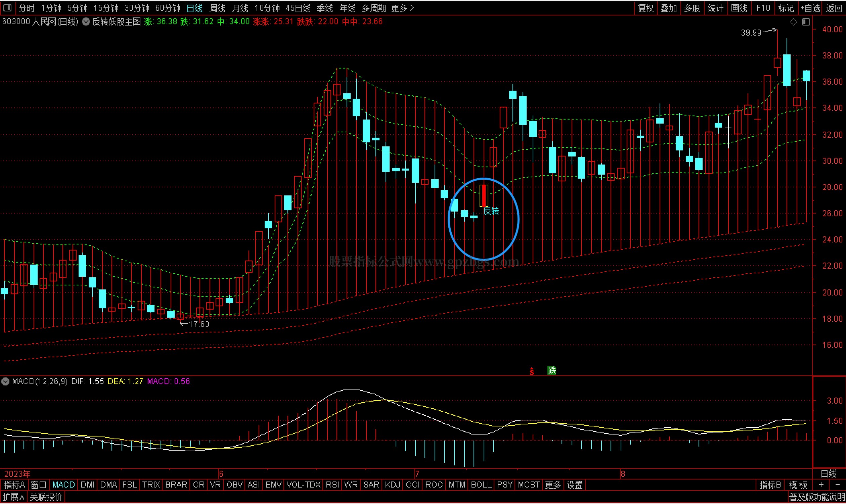Viewport: 846px width, 504px height.
Task: Select the WR indicator tab
Action: tap(351, 485)
